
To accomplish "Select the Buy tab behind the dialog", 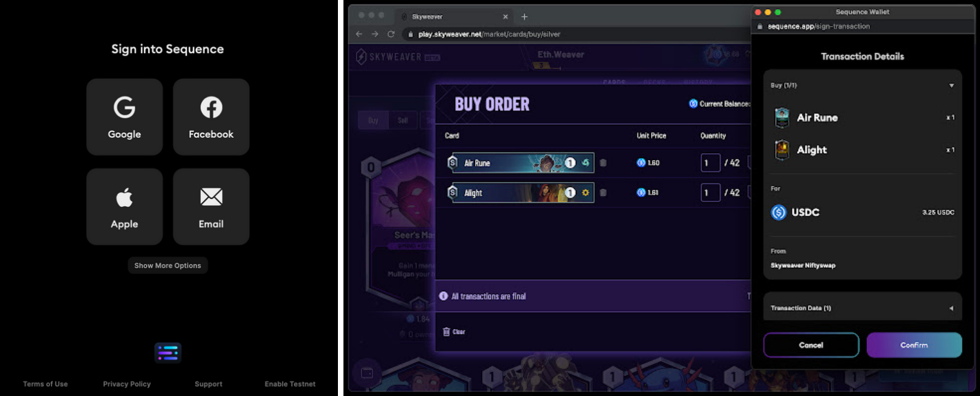I will [373, 120].
